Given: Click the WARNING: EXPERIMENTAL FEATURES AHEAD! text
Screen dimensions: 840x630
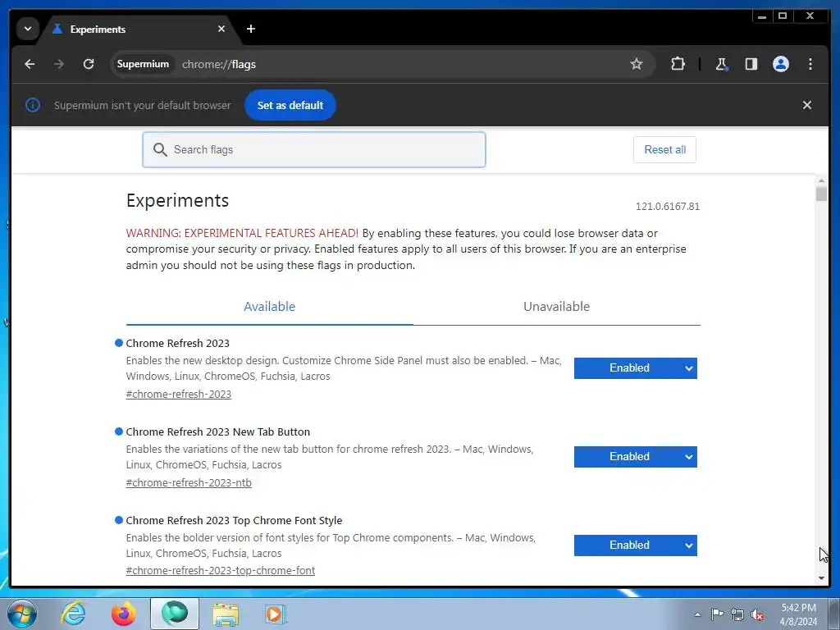Looking at the screenshot, I should pos(242,233).
